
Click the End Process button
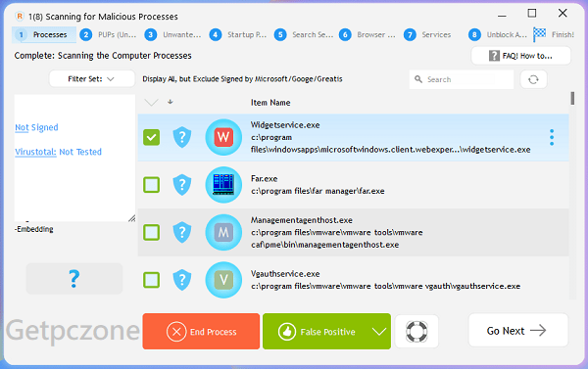click(201, 332)
